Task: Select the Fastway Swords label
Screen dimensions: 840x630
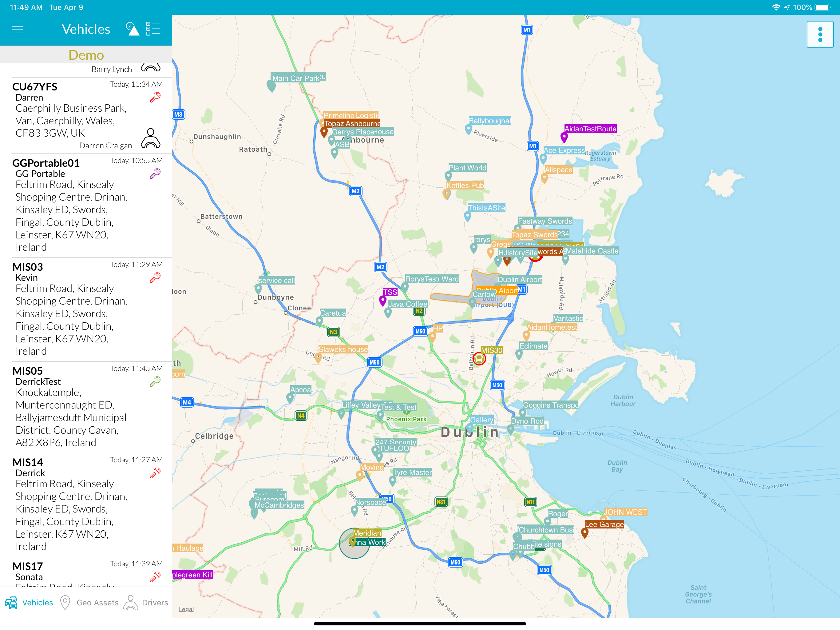Action: (x=545, y=221)
